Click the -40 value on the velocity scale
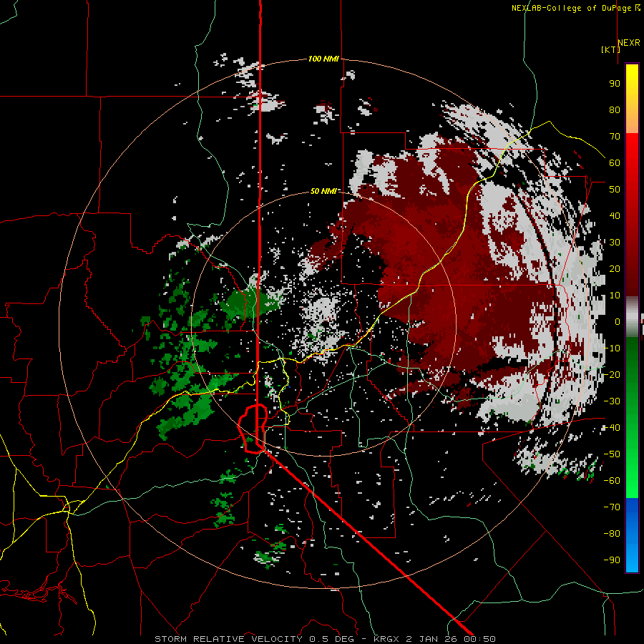 612,428
